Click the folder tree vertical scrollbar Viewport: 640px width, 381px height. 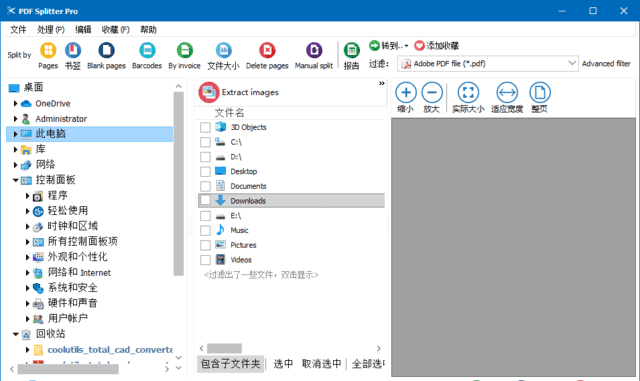point(178,184)
